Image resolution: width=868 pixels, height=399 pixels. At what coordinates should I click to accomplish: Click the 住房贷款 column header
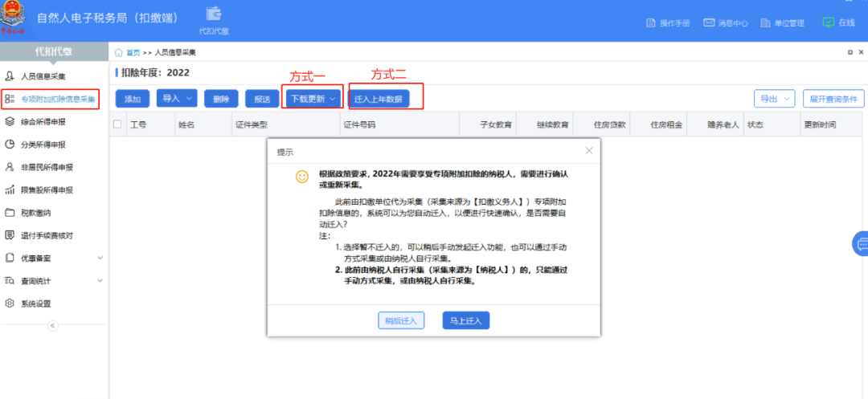(602, 125)
